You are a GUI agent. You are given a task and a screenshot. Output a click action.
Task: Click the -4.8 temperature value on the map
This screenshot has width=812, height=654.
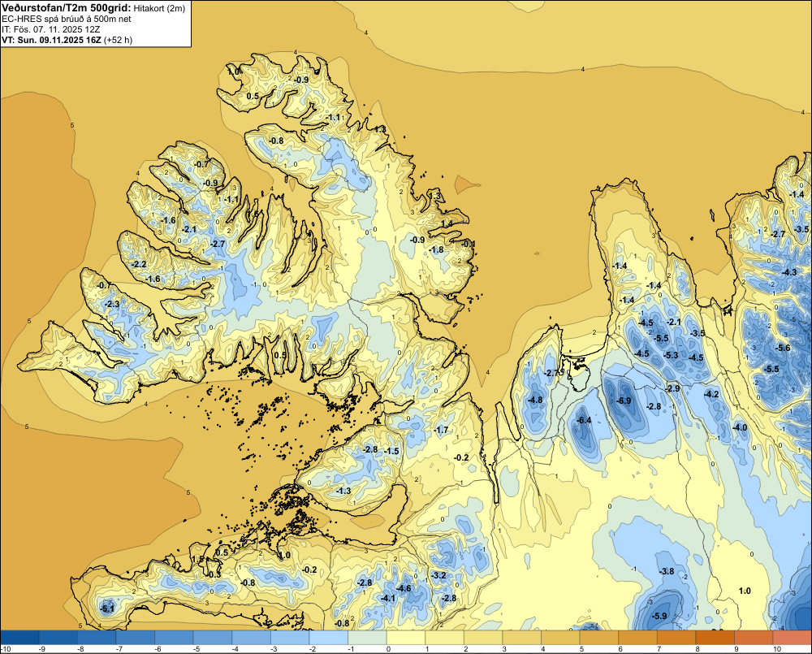point(535,400)
